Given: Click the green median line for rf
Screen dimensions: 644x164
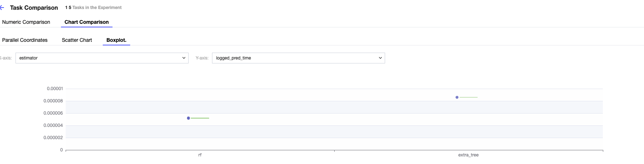Looking at the screenshot, I should (x=200, y=118).
